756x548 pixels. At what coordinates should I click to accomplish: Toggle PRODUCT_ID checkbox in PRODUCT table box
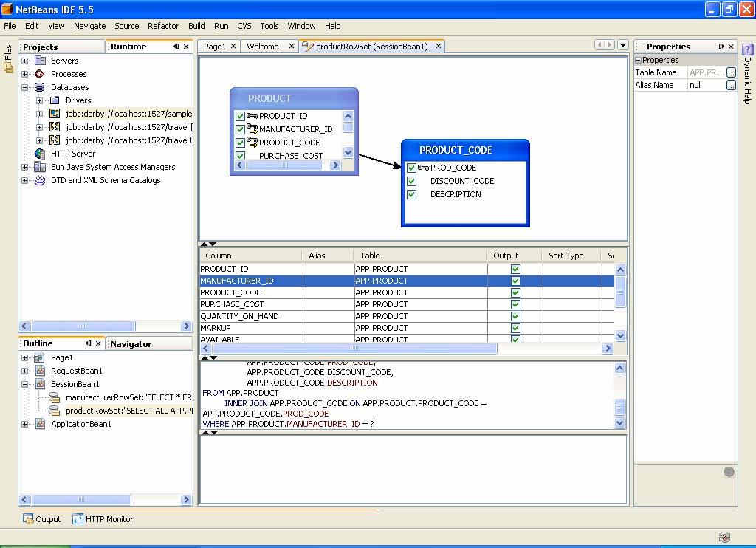240,116
